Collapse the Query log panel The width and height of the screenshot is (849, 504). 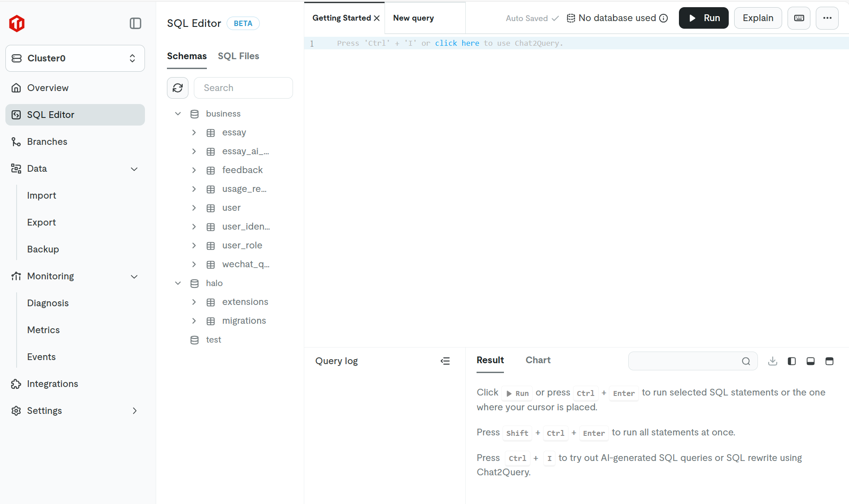445,361
